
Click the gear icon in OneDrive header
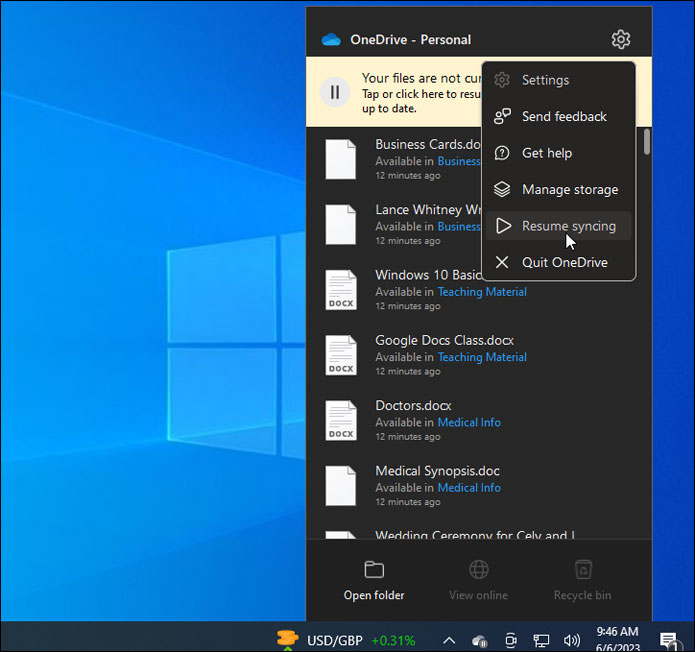(x=620, y=40)
